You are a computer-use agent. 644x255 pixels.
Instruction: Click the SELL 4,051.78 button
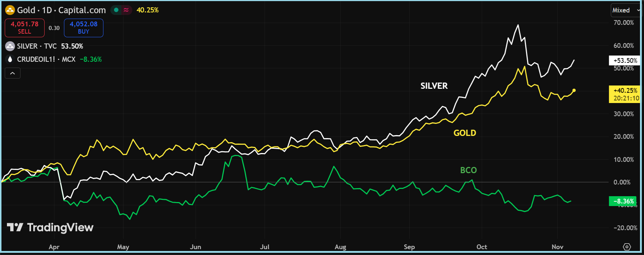click(24, 28)
